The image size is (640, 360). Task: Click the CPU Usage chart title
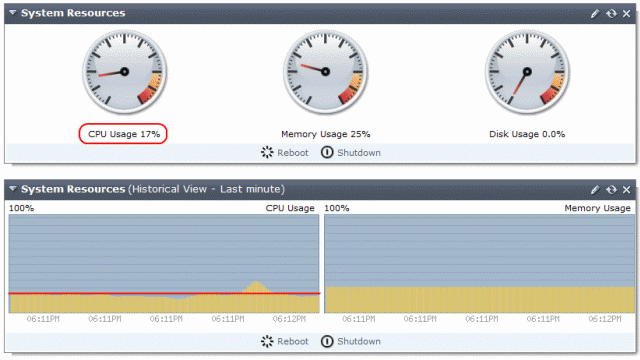coord(290,208)
